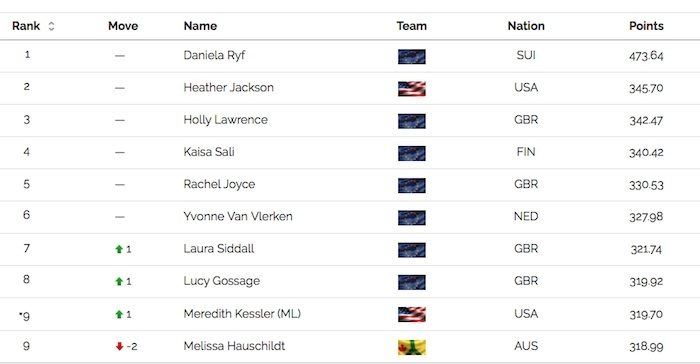Click the Points column header
Viewport: 700px width, 364px height.
point(646,26)
